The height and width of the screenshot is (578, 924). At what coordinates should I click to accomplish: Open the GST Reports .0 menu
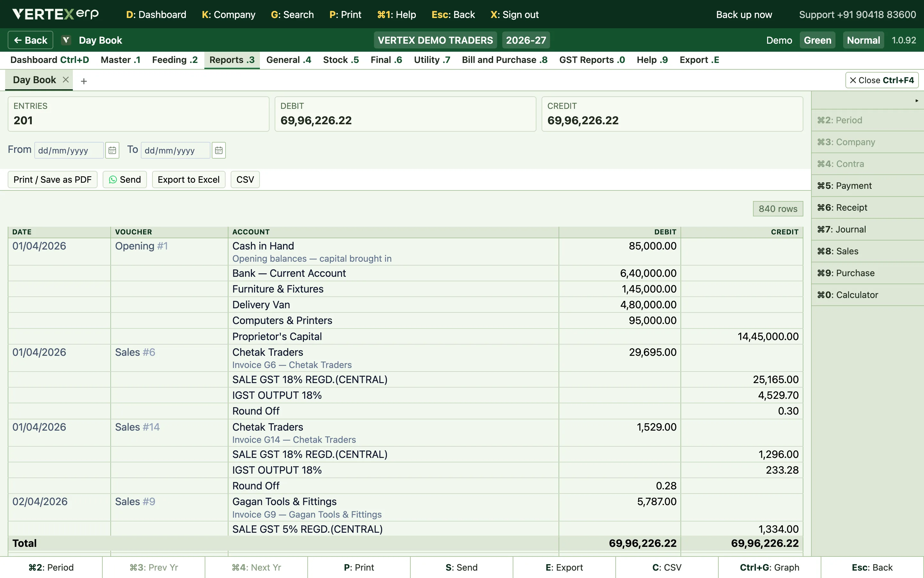(592, 60)
